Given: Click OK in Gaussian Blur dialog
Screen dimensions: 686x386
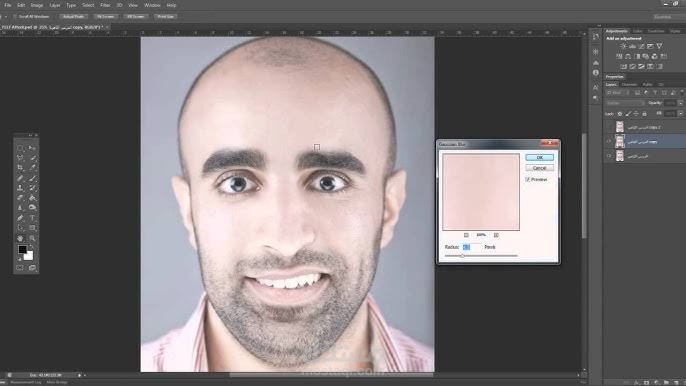Looking at the screenshot, I should [539, 158].
